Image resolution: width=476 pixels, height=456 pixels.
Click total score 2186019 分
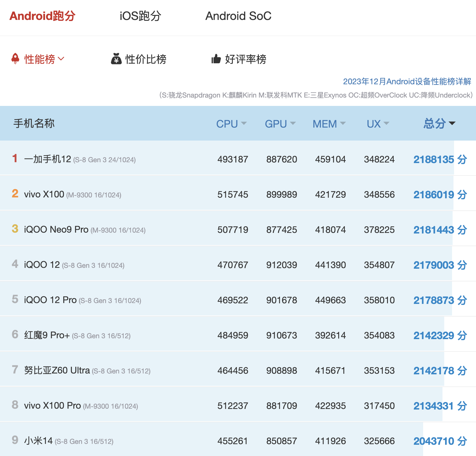[440, 195]
